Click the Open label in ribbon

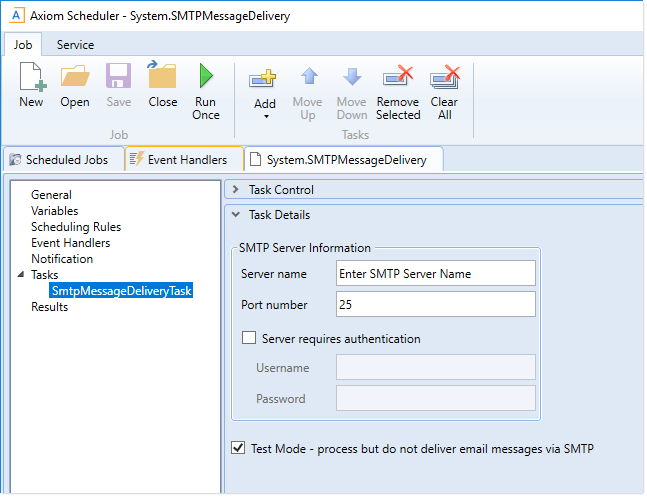tap(75, 102)
